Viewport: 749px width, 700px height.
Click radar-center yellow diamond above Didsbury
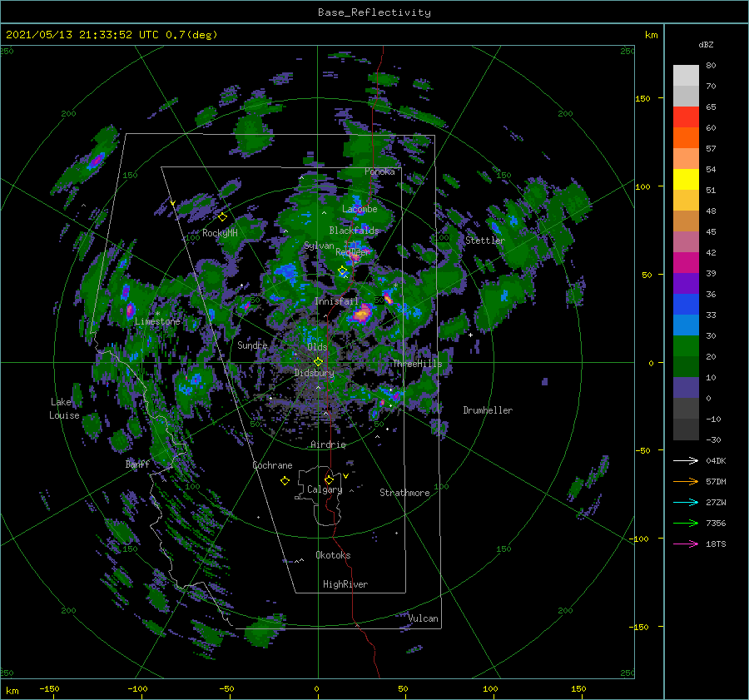[x=318, y=362]
